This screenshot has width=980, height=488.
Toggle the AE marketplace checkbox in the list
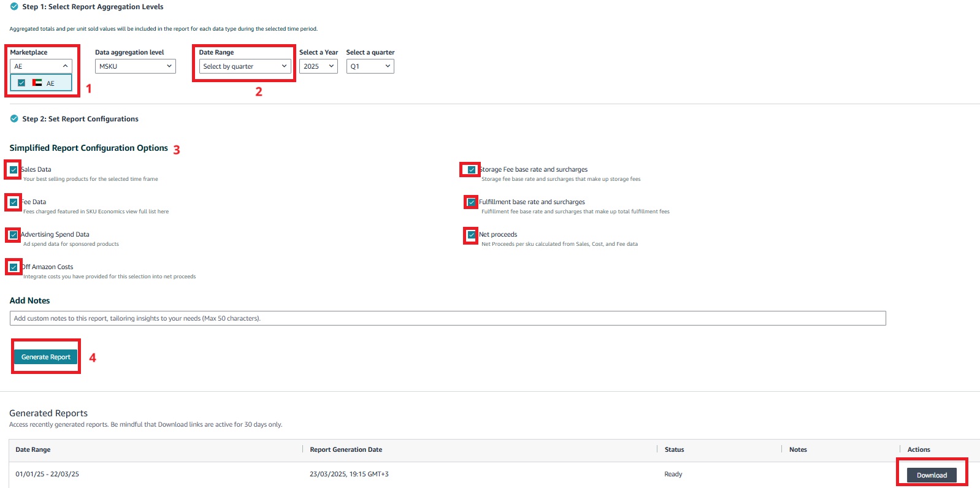point(21,83)
